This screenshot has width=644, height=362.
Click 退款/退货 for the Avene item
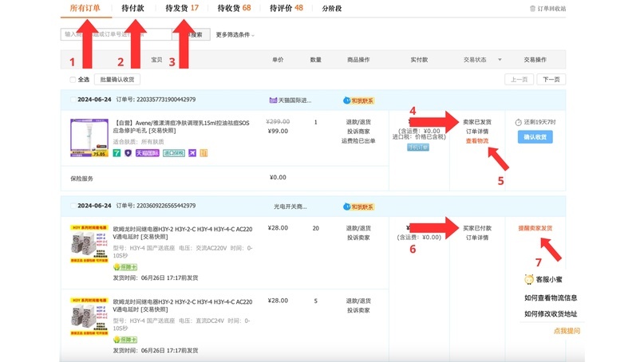[358, 122]
